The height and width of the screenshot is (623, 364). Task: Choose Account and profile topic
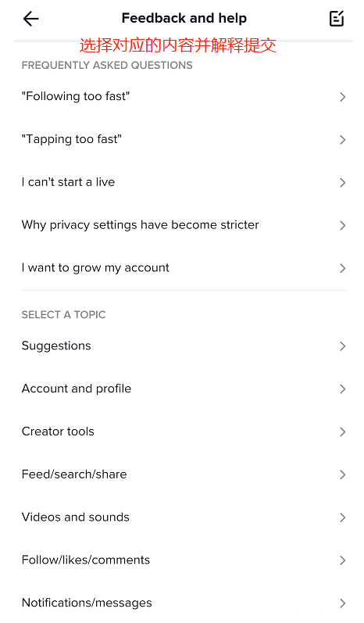coord(184,389)
